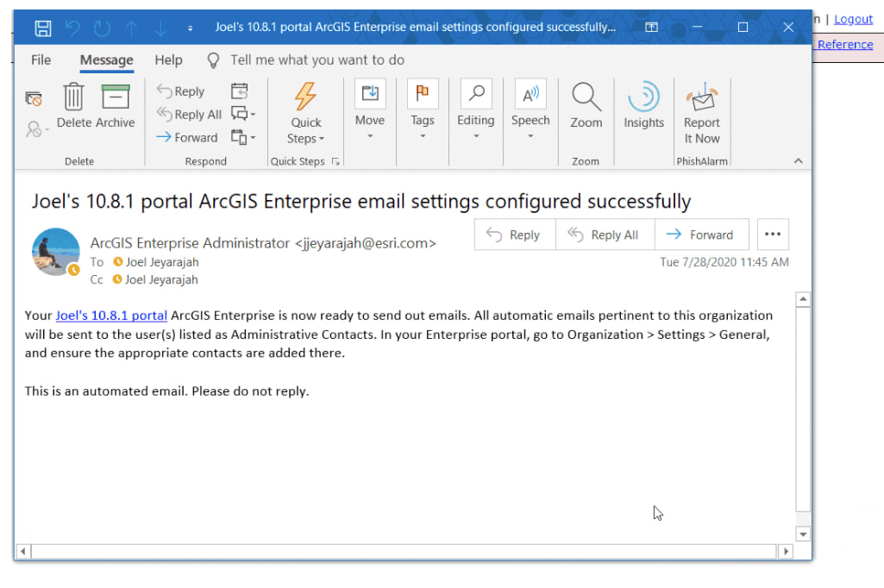Go to the next item with the down arrow
This screenshot has height=588, width=884.
coord(160,28)
